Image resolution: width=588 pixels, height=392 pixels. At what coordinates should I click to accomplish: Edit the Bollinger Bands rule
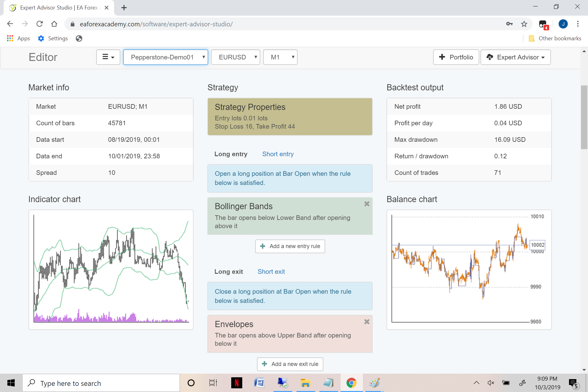[x=290, y=216]
